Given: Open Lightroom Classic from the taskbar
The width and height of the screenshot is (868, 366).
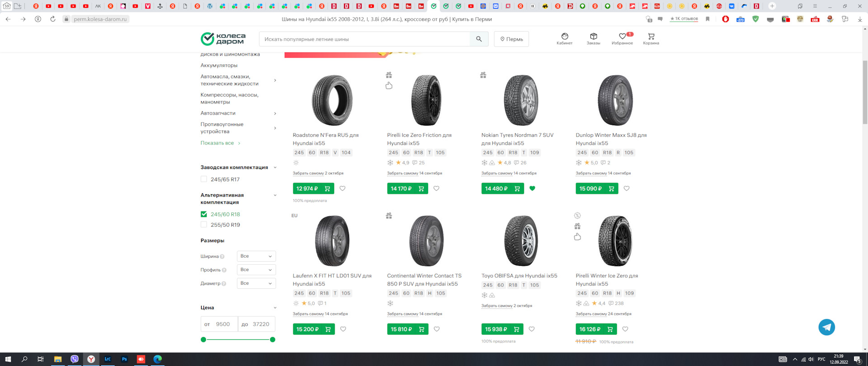Looking at the screenshot, I should click(x=108, y=359).
